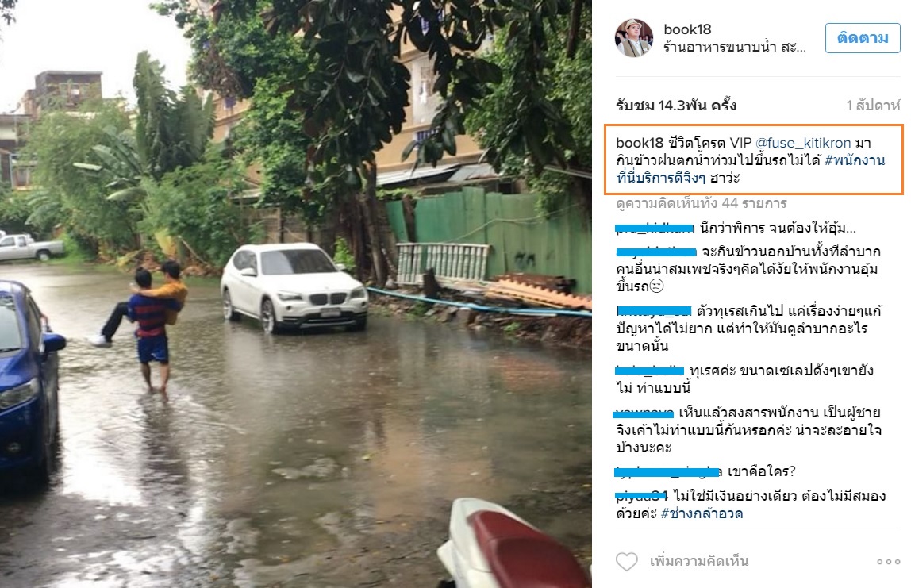911x588 pixels.
Task: Click the @fuse_kitikron mention
Action: click(x=803, y=142)
